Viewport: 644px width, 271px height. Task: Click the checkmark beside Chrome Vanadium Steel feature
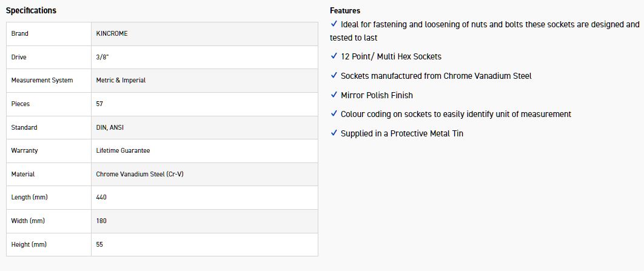334,75
